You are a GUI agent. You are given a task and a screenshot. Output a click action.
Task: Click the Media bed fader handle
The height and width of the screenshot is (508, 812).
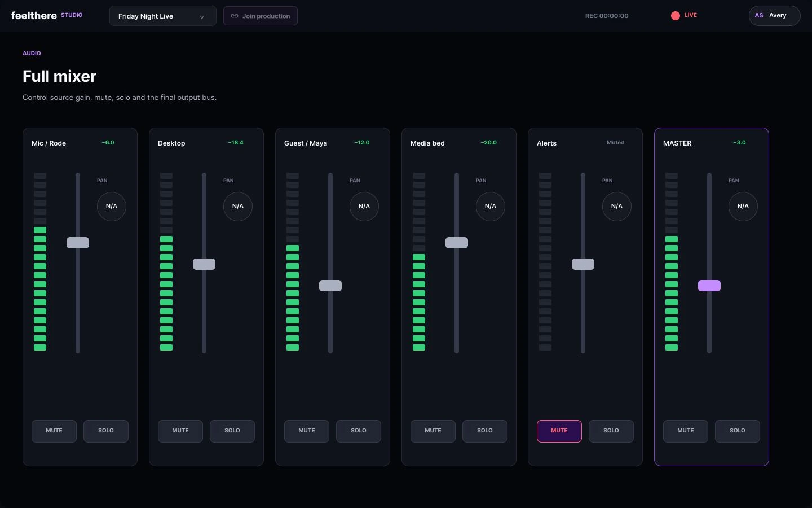click(x=457, y=243)
